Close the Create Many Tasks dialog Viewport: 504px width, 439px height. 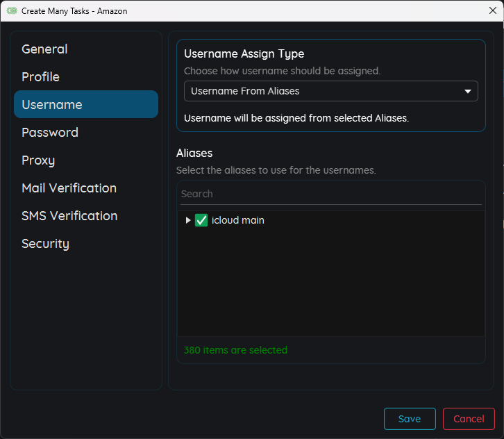pos(493,10)
